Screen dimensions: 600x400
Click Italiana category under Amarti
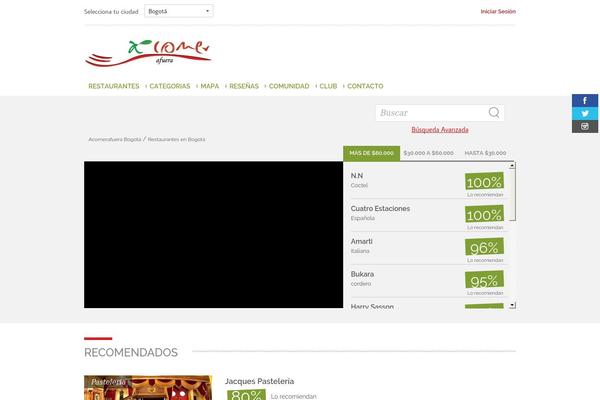[360, 251]
